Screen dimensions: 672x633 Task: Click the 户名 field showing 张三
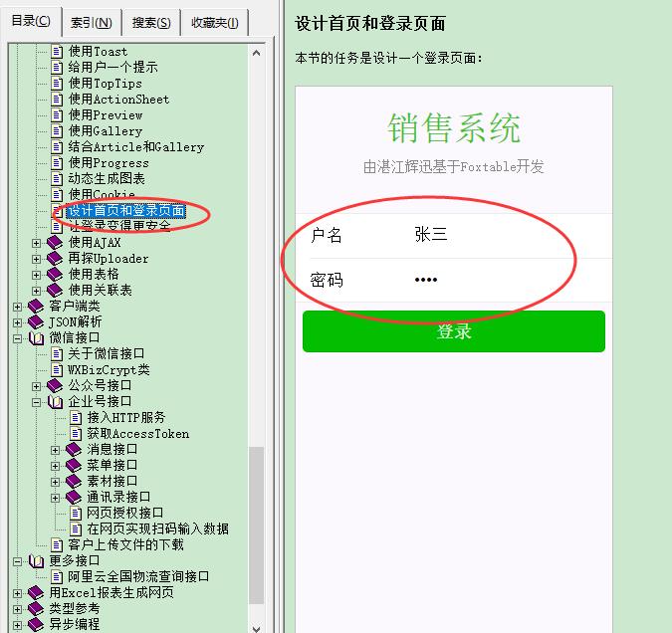pyautogui.click(x=454, y=235)
